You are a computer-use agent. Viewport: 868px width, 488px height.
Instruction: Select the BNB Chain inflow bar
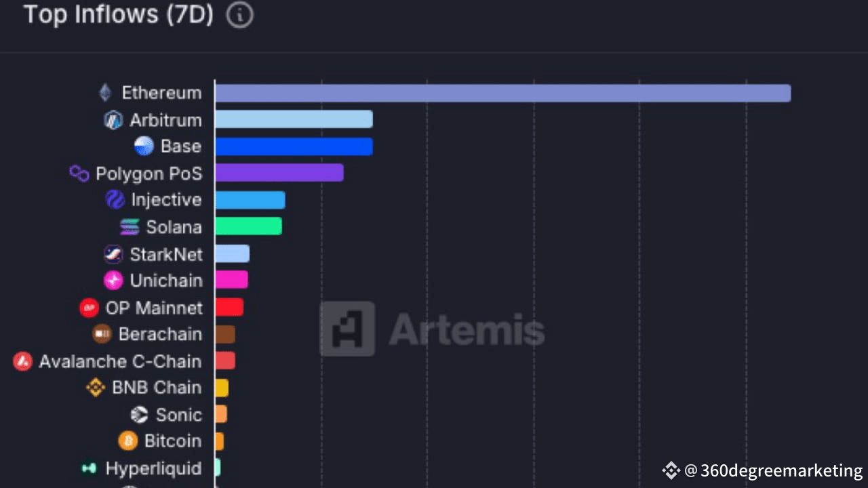click(222, 388)
